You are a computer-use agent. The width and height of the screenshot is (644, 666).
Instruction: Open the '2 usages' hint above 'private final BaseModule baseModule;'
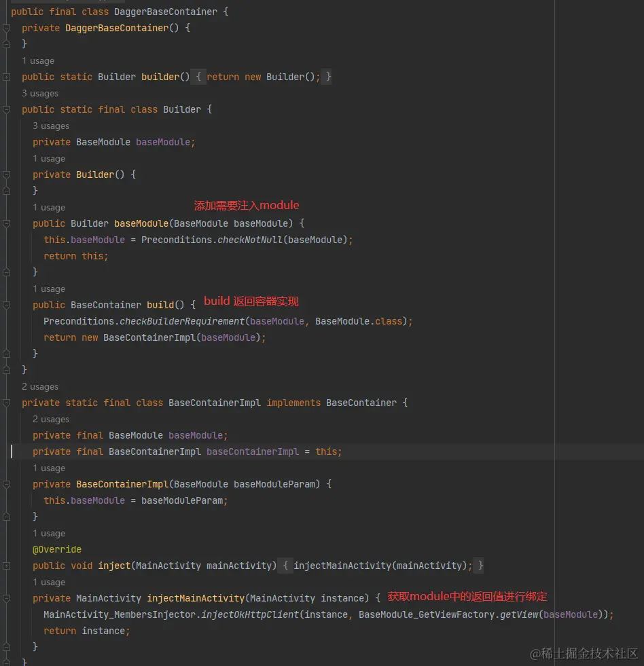click(x=51, y=420)
